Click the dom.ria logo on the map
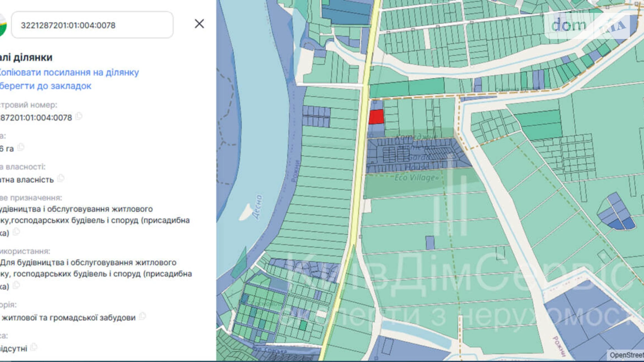 (587, 25)
